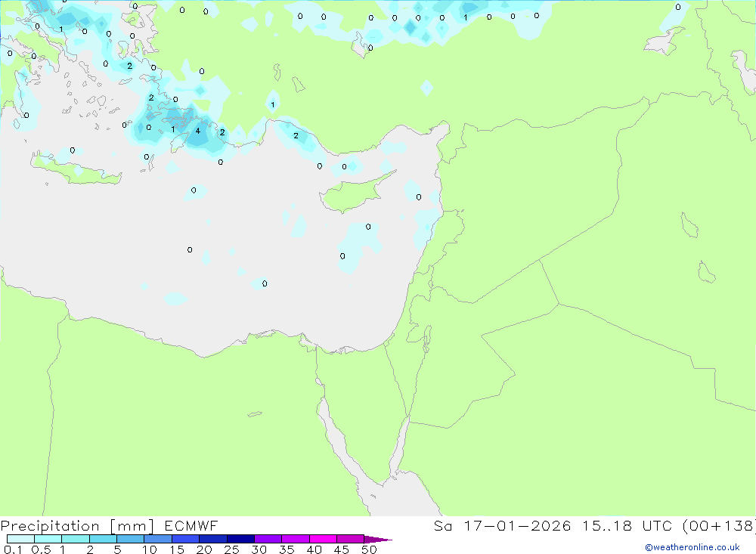Click the '15..18 UTC' time text

click(x=627, y=525)
